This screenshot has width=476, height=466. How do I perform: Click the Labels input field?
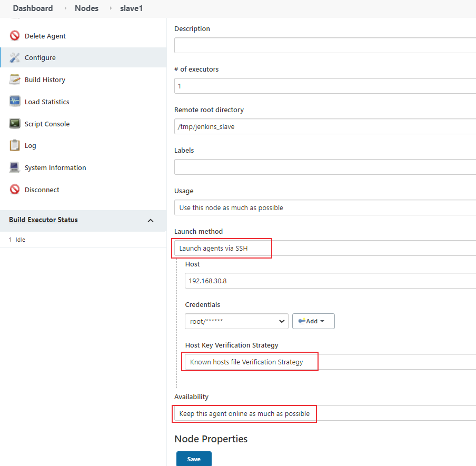pyautogui.click(x=325, y=167)
